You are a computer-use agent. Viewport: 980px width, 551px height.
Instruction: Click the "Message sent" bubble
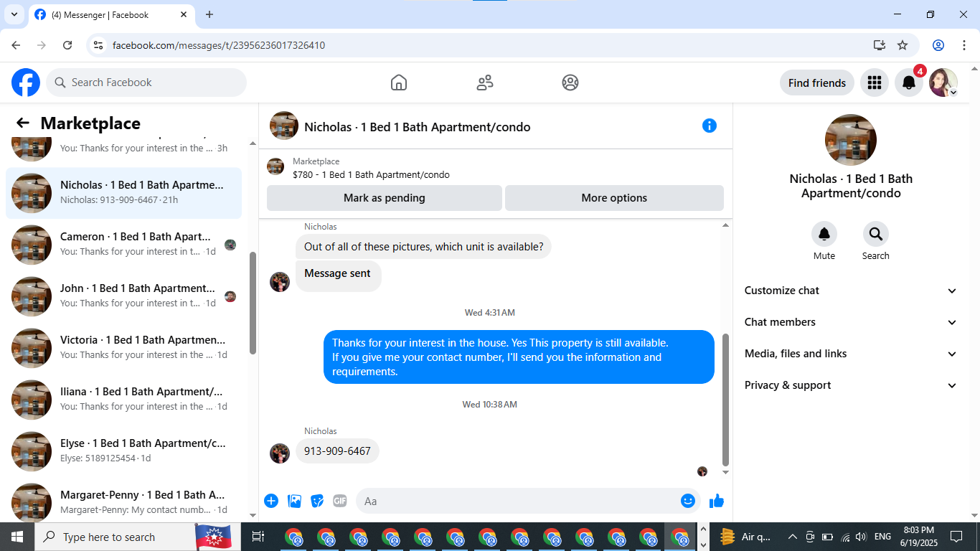pos(338,276)
